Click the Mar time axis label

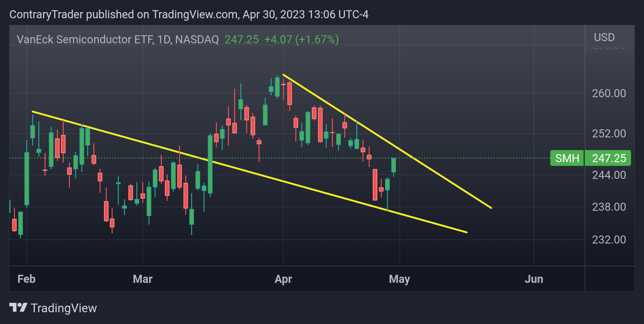pyautogui.click(x=143, y=279)
